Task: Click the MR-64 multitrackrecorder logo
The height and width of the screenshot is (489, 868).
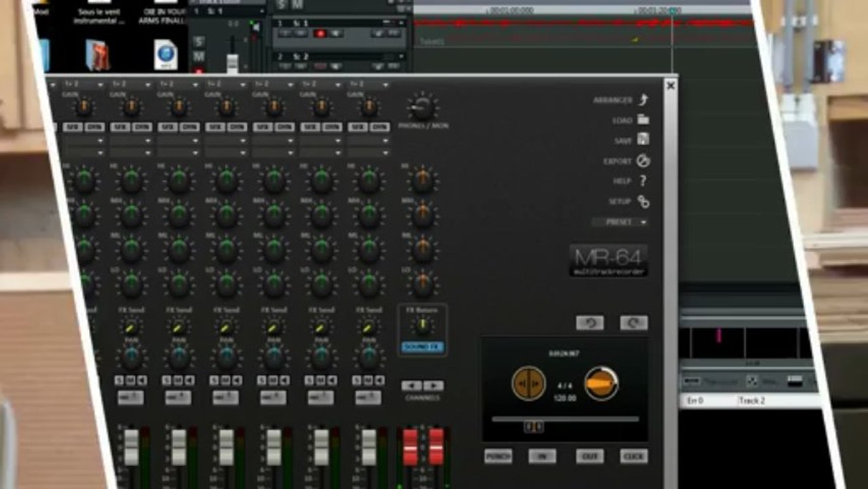Action: 609,261
